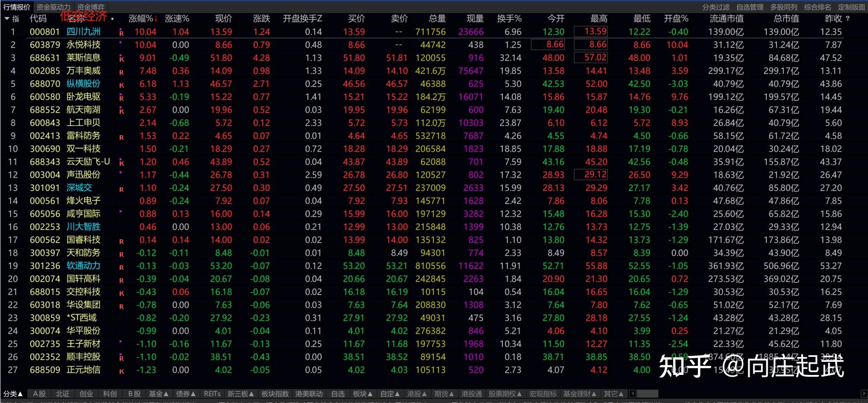Sort by the 换手% column header

(x=509, y=19)
